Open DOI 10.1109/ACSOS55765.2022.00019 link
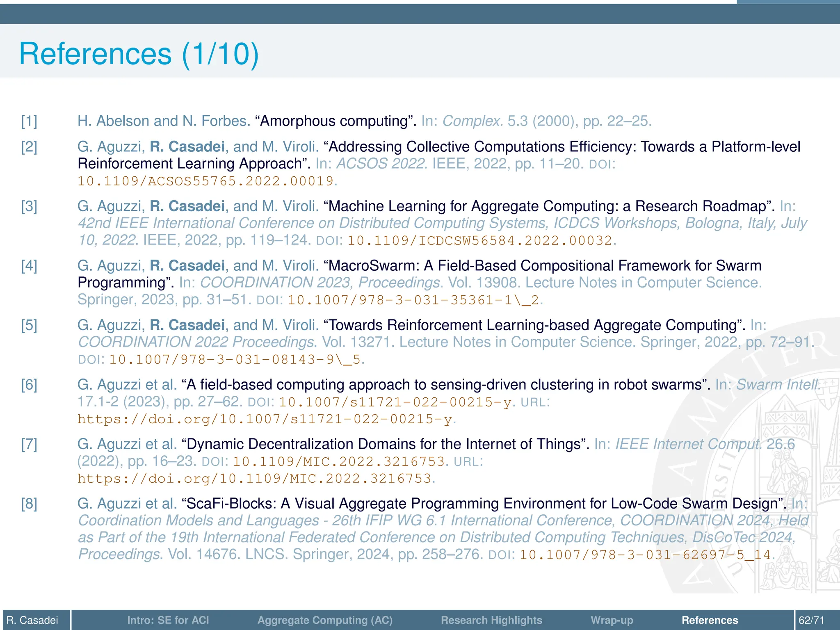This screenshot has height=630, width=840. coord(206,181)
